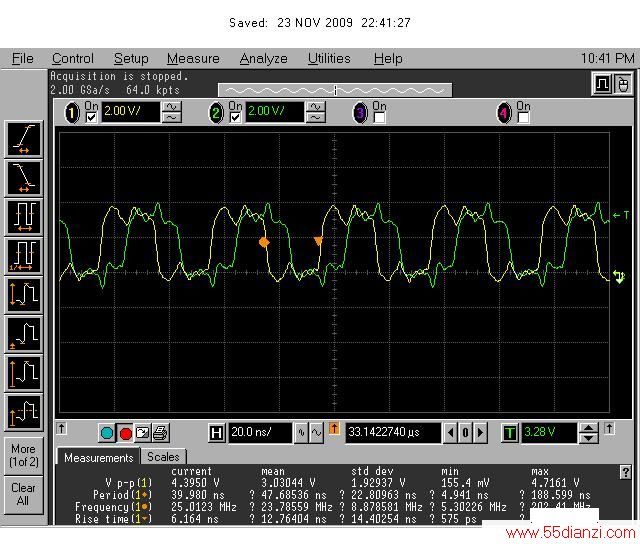Click the Print icon

click(x=160, y=433)
